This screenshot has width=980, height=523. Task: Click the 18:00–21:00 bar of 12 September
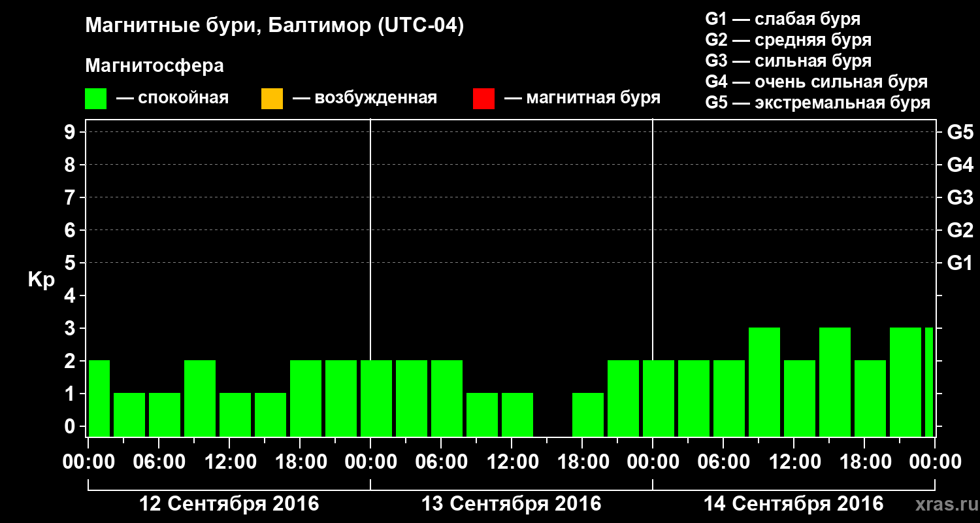306,398
